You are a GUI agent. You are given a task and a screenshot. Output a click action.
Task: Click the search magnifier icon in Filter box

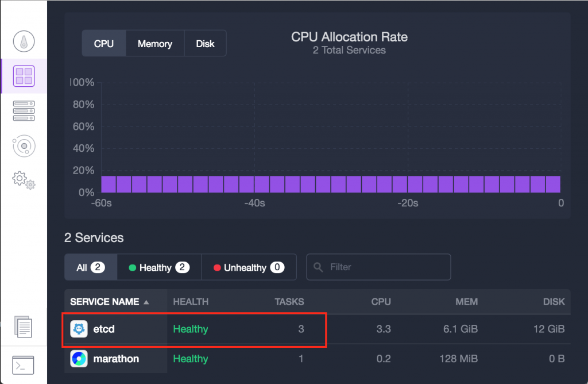pos(318,267)
